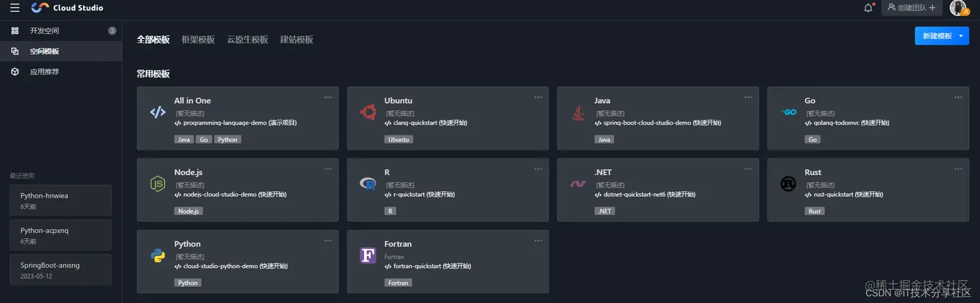
Task: Select the 全部模板 tab
Action: tap(153, 39)
